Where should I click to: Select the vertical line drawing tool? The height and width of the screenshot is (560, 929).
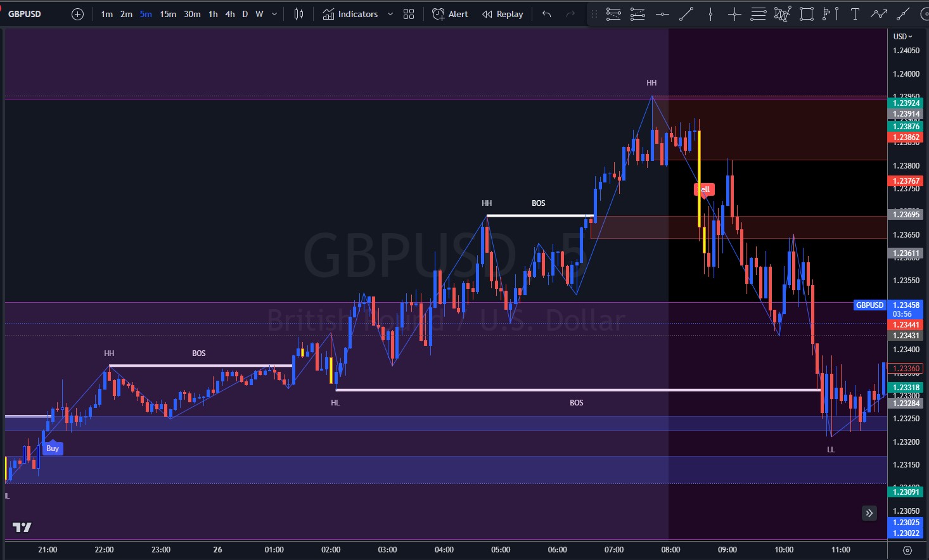710,14
